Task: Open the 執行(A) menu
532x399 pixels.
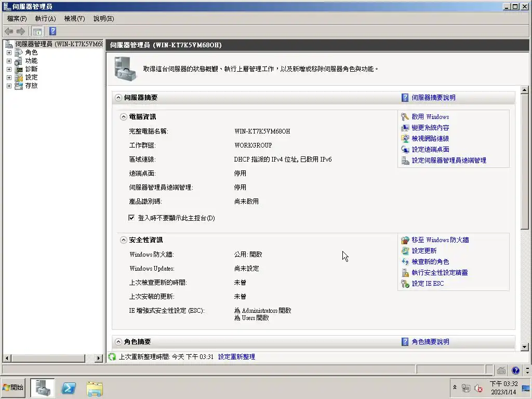Action: (x=46, y=19)
